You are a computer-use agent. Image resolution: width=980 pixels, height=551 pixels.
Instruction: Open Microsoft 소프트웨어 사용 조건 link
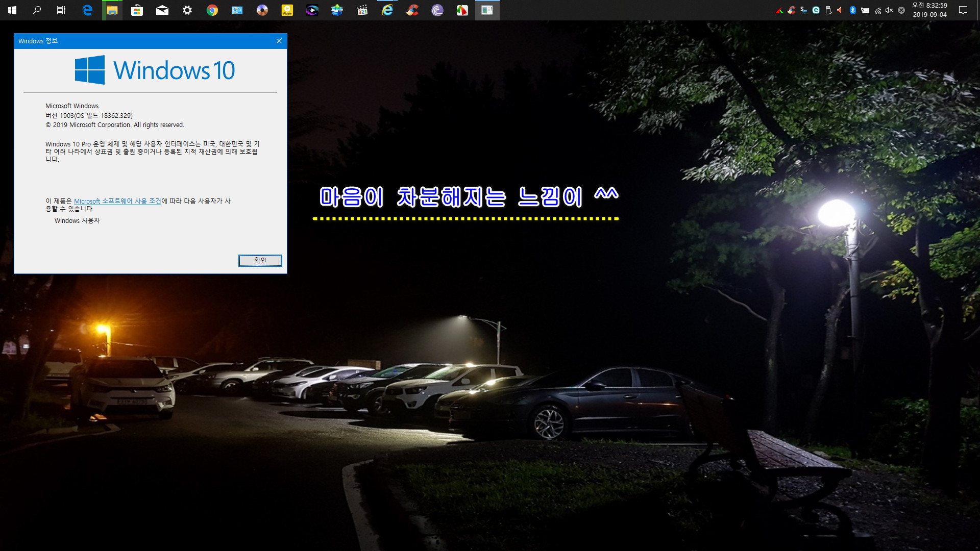(117, 201)
